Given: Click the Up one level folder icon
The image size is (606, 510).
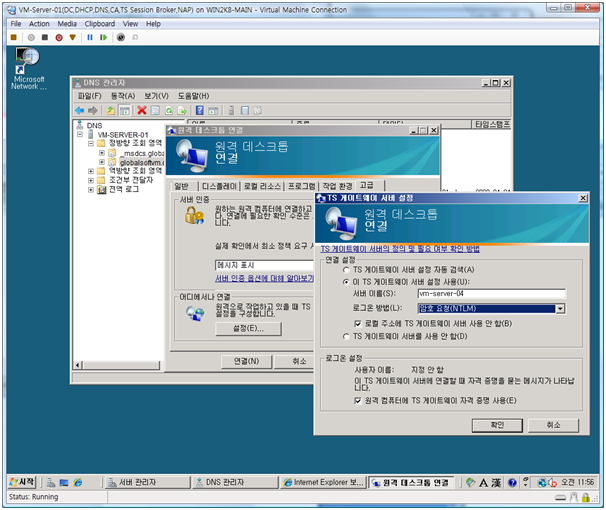Looking at the screenshot, I should pos(111,111).
